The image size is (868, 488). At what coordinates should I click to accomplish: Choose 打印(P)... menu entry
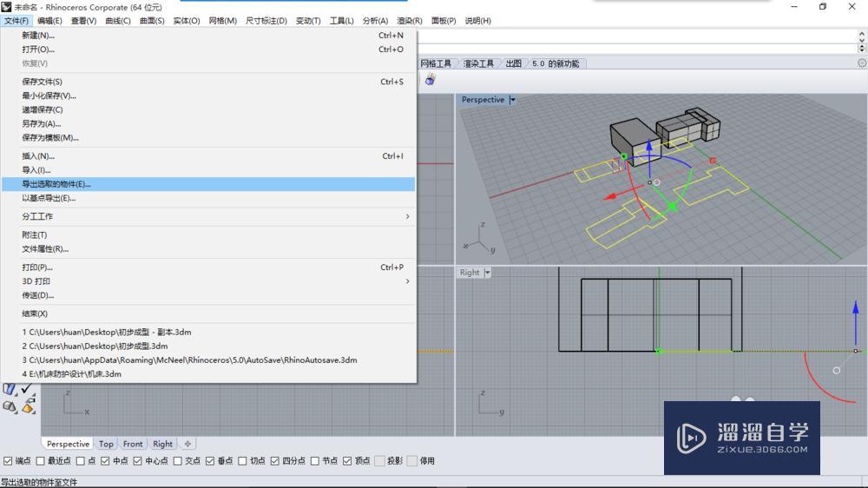point(208,267)
